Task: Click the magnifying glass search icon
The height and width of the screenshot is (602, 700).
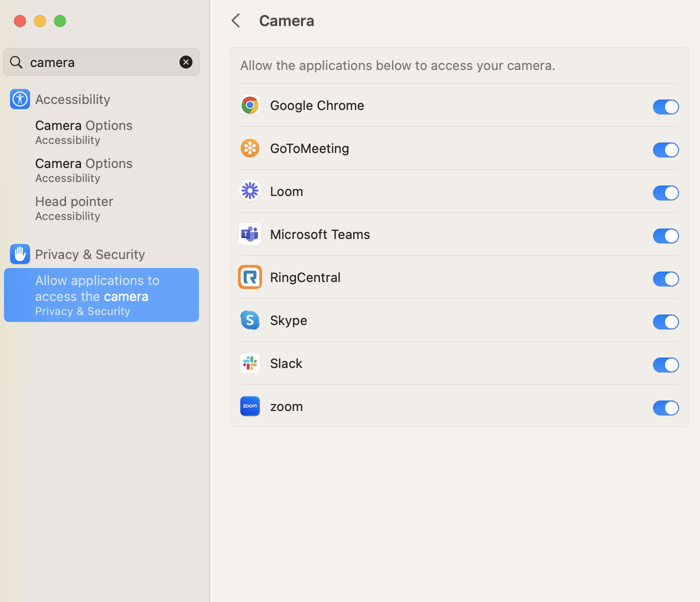Action: point(16,62)
